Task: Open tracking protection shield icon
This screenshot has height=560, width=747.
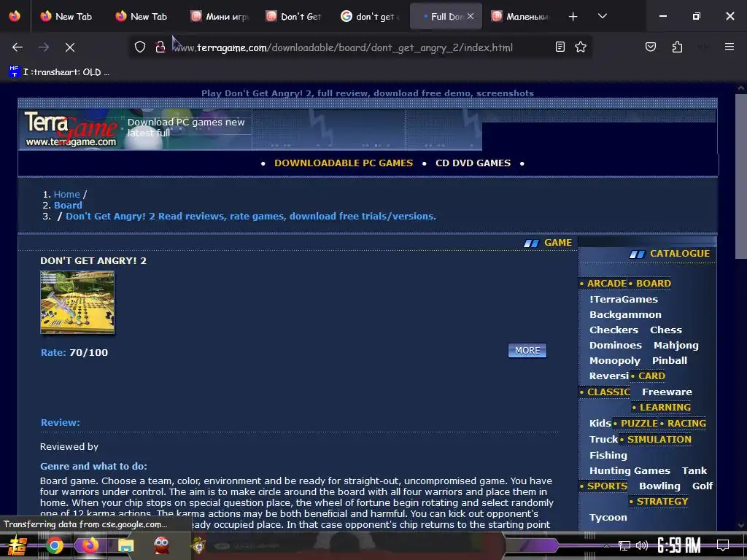Action: 139,47
